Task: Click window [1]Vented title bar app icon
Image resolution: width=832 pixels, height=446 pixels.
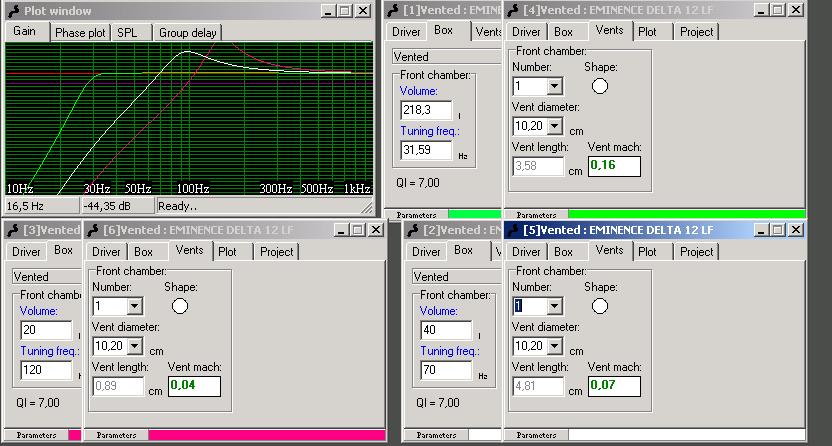Action: [x=393, y=10]
